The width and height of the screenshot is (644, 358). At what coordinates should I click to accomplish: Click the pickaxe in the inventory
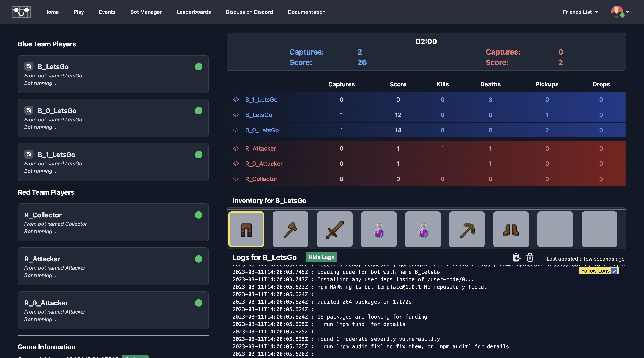(467, 229)
